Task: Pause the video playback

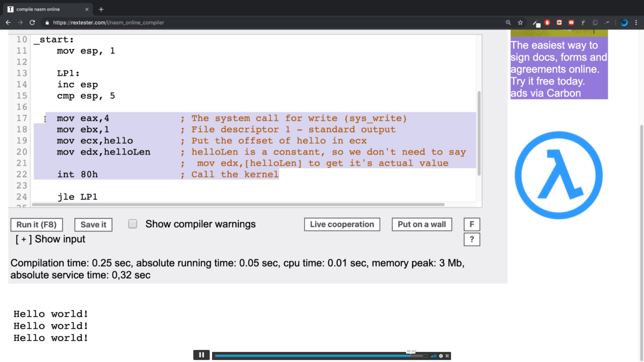Action: 201,355
